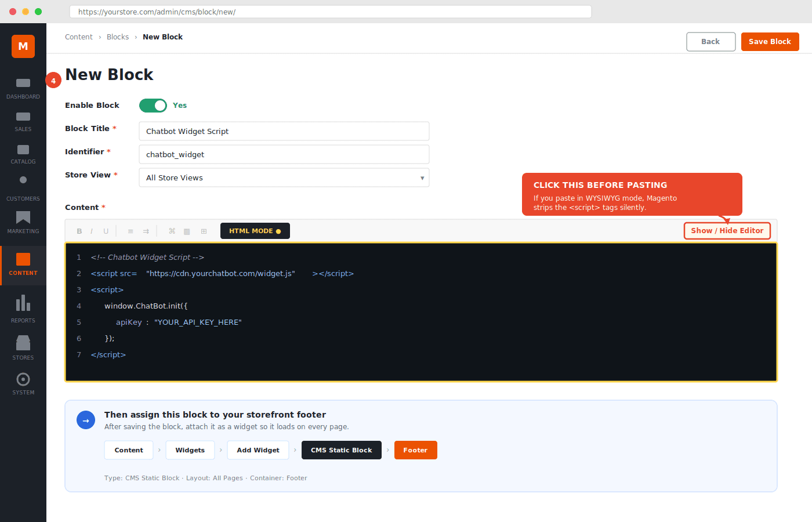Save the new block
Screen dimensions: 812x522
(770, 41)
